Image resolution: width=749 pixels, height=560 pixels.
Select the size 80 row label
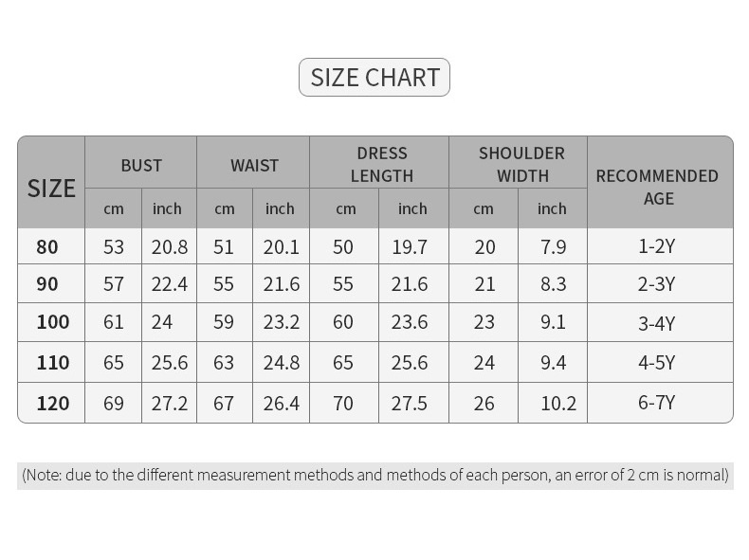(47, 247)
